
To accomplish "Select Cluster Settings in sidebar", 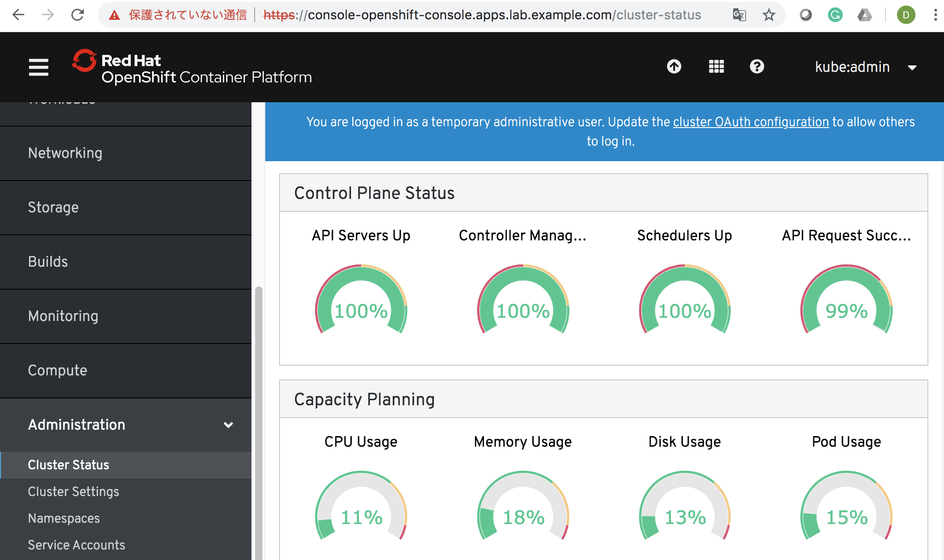I will pyautogui.click(x=73, y=491).
